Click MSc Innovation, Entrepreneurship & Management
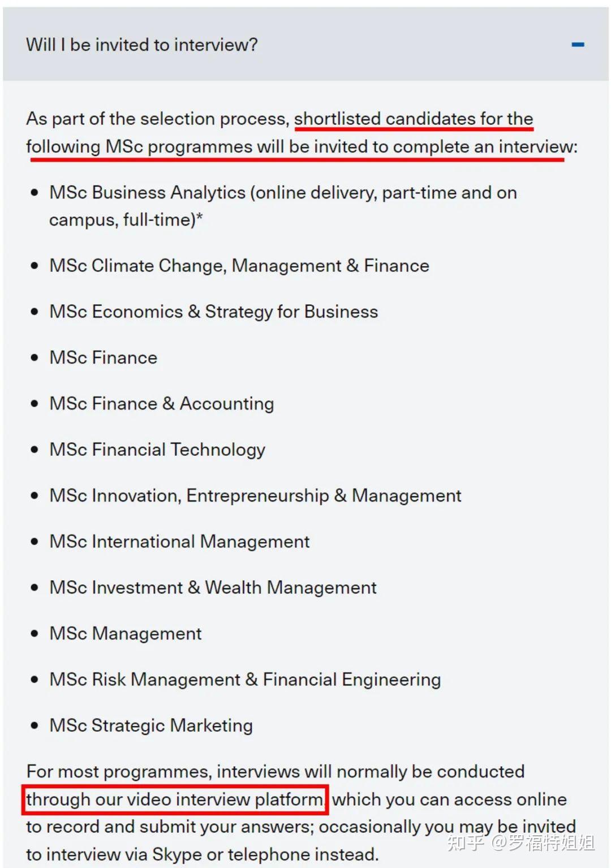 pos(255,495)
